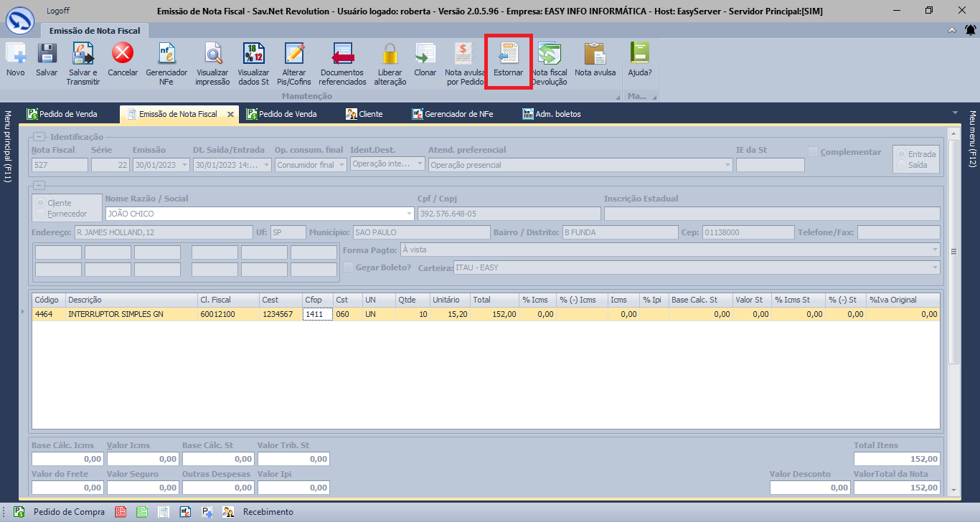Screen dimensions: 980x522
Task: Click Pedido de Compra status bar icon
Action: click(19, 512)
